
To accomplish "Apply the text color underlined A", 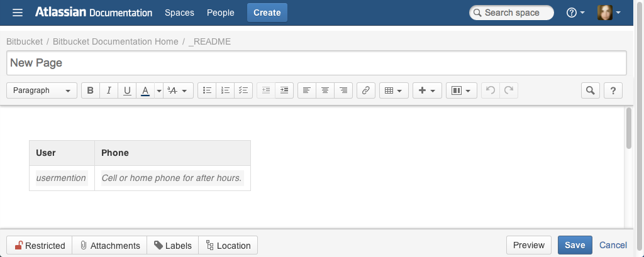I will tap(145, 90).
